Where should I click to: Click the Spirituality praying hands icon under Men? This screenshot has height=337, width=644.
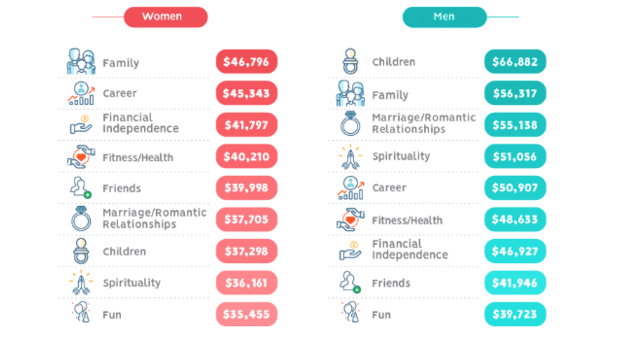350,157
